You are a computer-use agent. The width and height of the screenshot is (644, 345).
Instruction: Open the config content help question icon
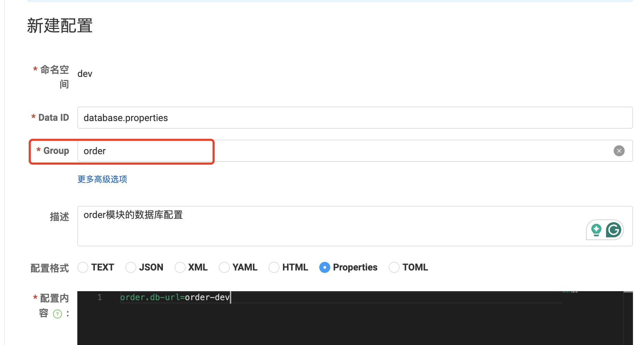point(57,314)
